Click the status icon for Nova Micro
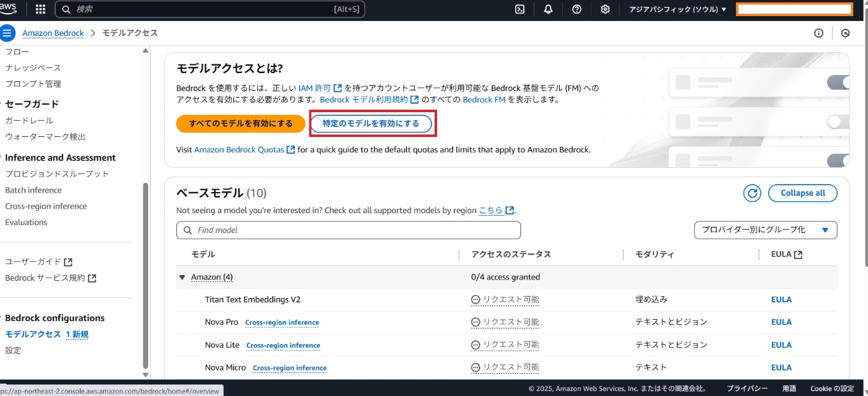The image size is (868, 396). point(476,367)
